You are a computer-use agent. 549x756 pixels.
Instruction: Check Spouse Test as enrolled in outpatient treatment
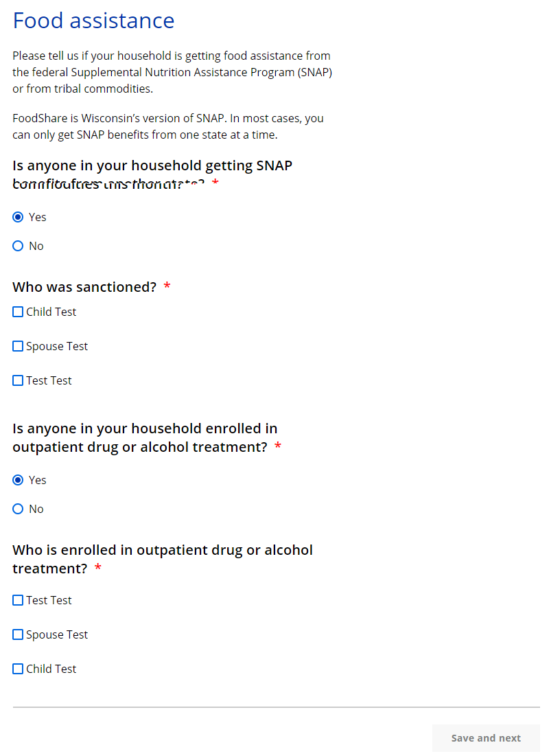point(18,634)
